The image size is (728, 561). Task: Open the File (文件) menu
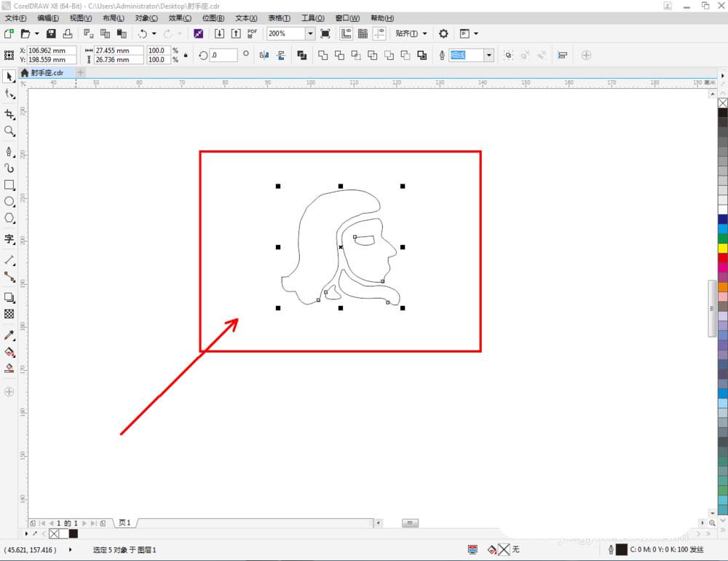point(15,18)
